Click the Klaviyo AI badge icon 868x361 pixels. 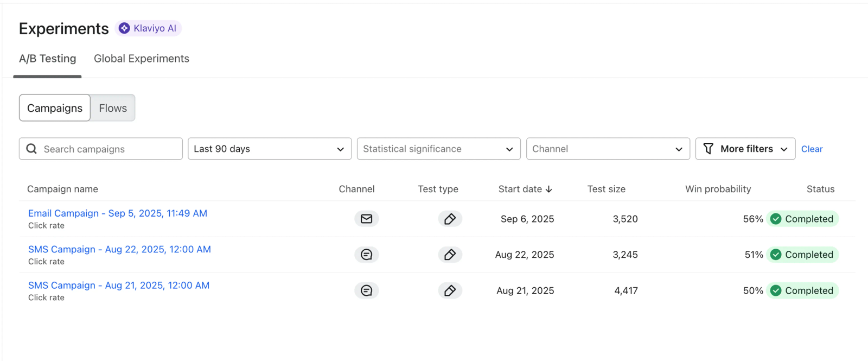(x=124, y=28)
